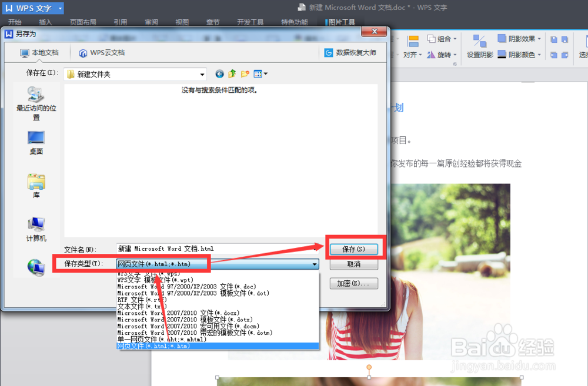This screenshot has height=386, width=588.
Task: Choose Word 2007/2010 文件 (*.docx)
Action: coord(218,313)
